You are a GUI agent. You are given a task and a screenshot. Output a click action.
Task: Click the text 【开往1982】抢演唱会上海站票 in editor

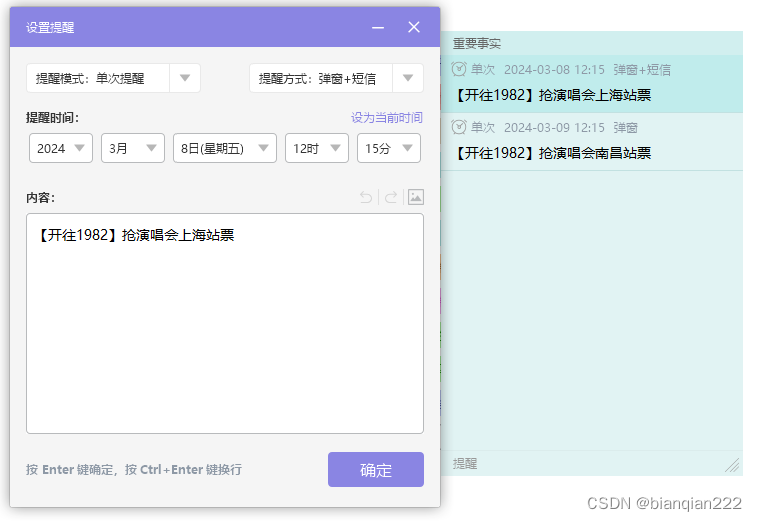click(x=135, y=235)
